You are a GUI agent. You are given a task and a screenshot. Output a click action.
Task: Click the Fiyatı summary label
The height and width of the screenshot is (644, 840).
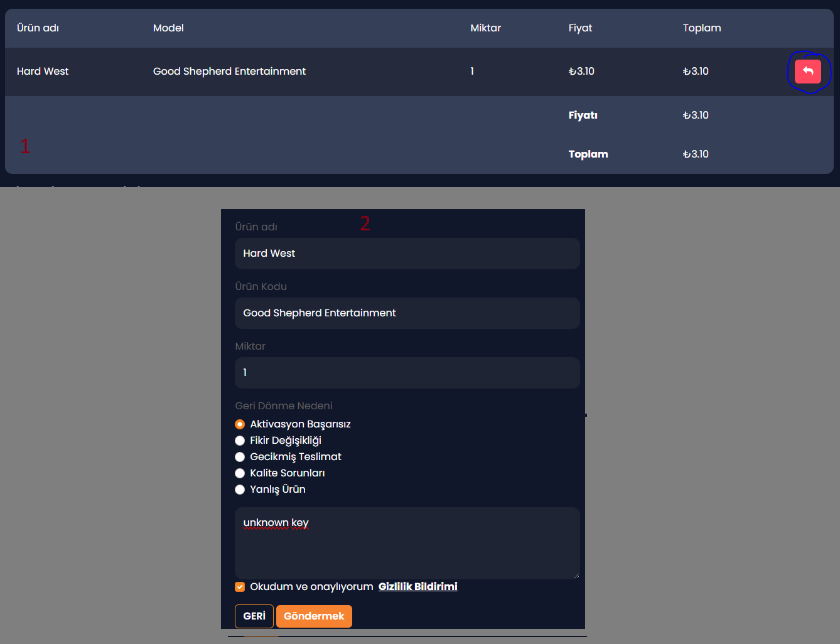pyautogui.click(x=583, y=115)
